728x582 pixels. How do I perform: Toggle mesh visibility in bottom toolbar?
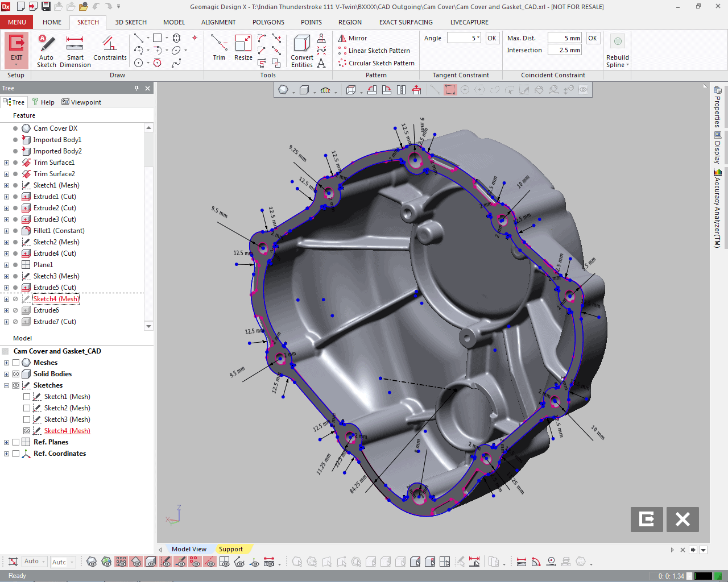[92, 562]
